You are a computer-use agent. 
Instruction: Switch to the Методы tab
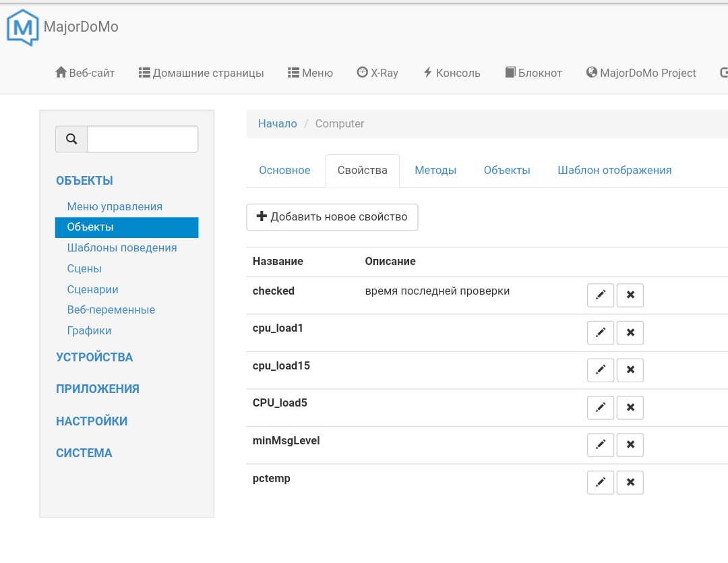tap(435, 171)
